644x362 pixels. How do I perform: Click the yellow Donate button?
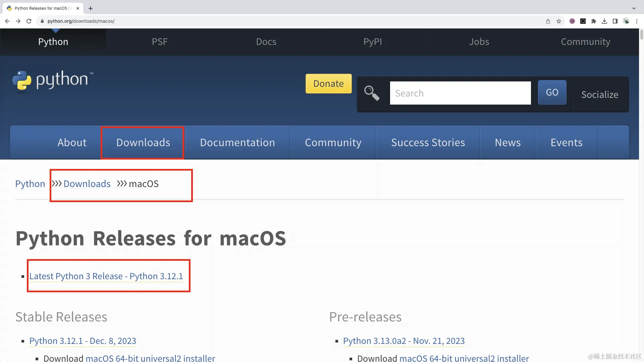click(328, 83)
